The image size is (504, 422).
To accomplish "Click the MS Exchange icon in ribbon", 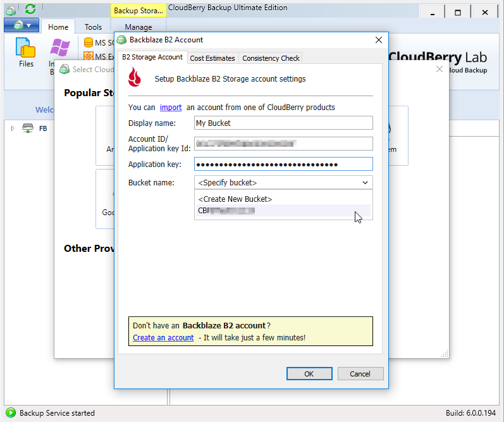I will (89, 56).
